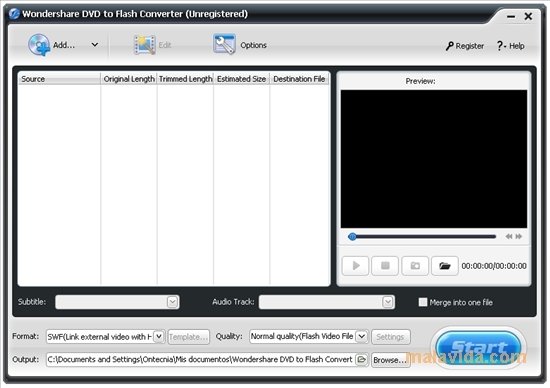Open the Register key link
Image resolution: width=550 pixels, height=388 pixels.
click(465, 46)
